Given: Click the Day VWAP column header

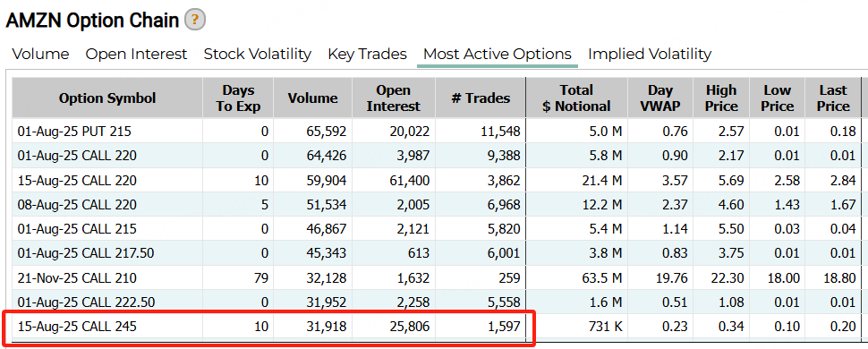Looking at the screenshot, I should pos(660,98).
